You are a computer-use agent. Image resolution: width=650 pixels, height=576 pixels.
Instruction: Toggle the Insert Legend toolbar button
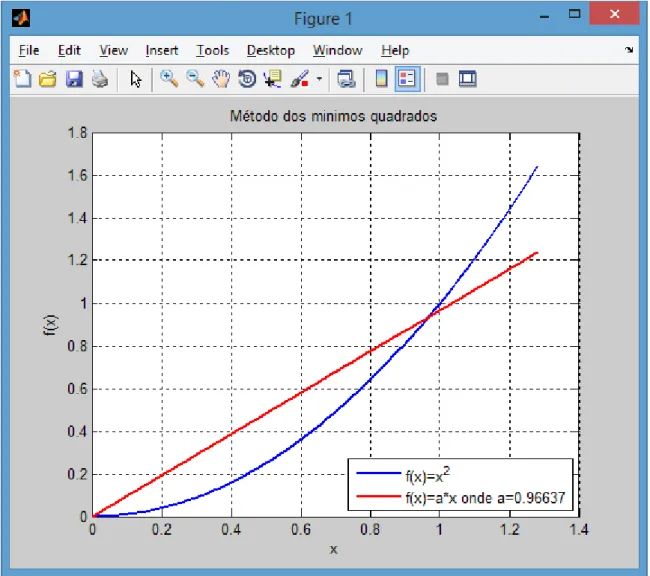click(x=407, y=79)
